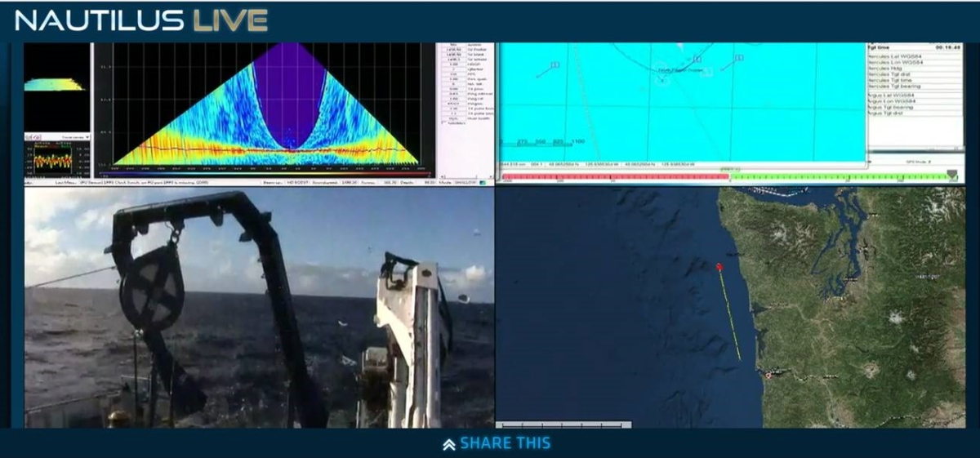Click the pink marker on the coast
This screenshot has width=980, height=458.
coord(768,375)
